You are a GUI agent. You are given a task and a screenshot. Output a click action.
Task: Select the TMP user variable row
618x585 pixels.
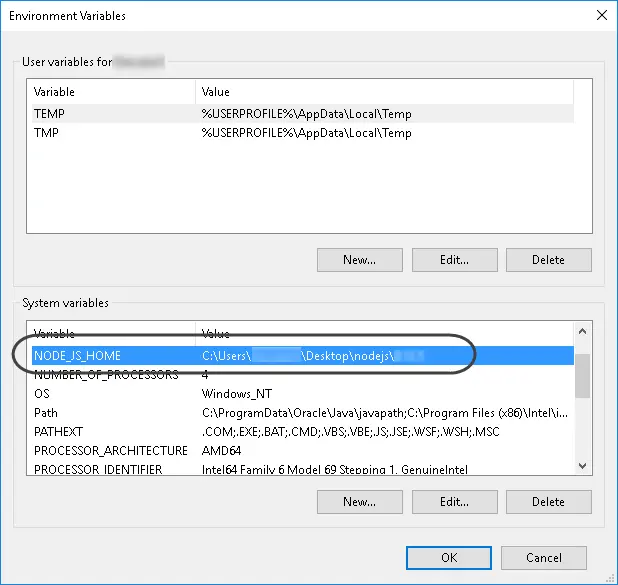coord(303,133)
